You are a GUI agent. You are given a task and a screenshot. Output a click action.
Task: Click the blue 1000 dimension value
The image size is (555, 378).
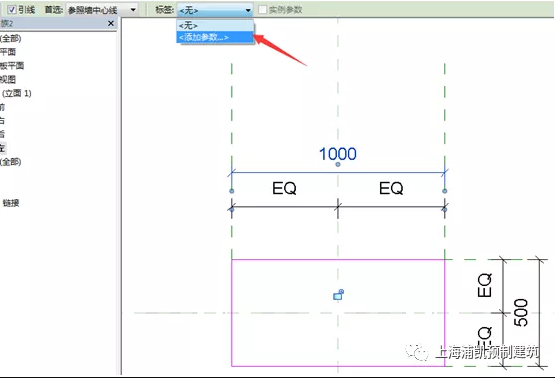coord(338,154)
